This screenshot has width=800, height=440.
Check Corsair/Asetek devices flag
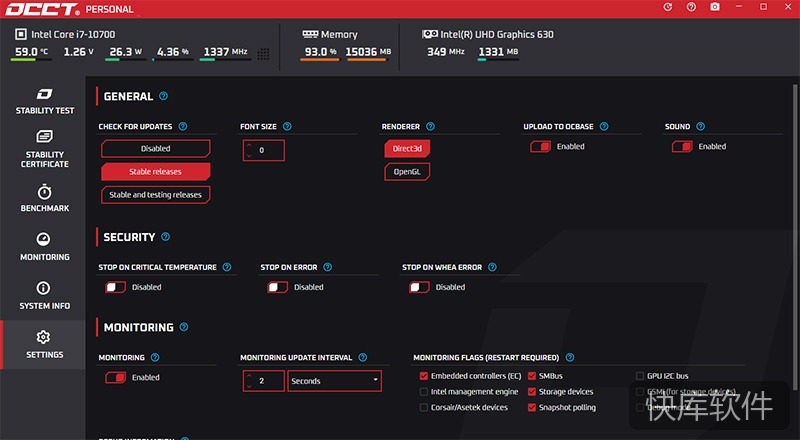423,407
